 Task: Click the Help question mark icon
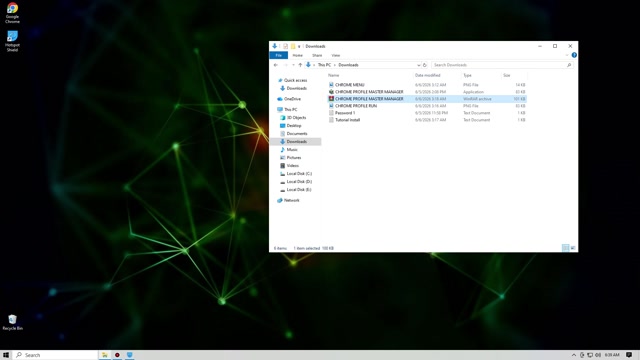pos(574,55)
